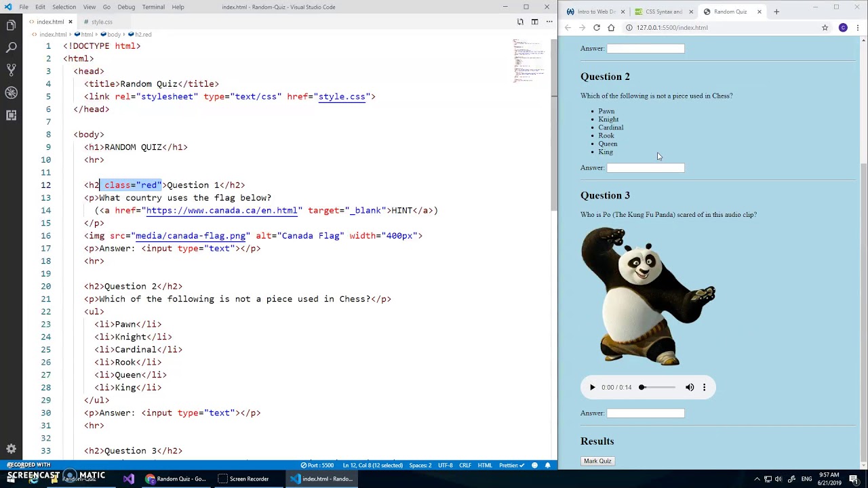Open the Search view in VS Code
This screenshot has width=868, height=488.
(11, 47)
